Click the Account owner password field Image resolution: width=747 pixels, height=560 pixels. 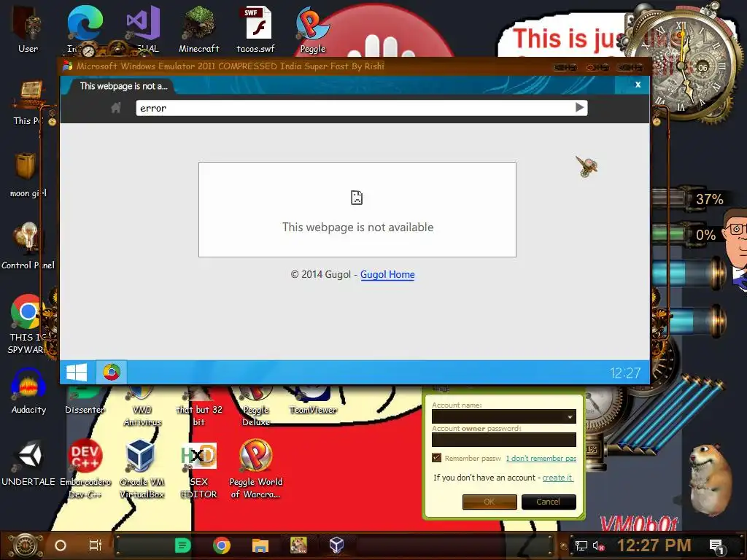(x=504, y=440)
